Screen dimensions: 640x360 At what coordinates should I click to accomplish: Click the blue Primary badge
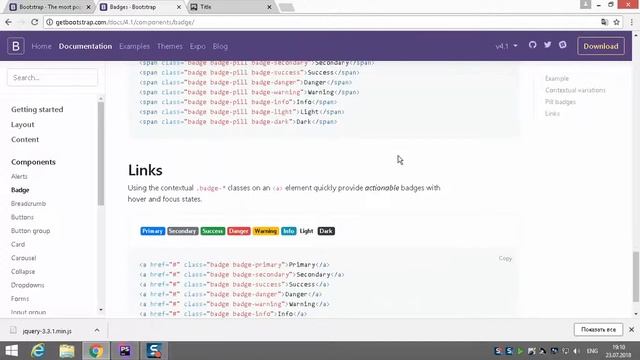152,231
